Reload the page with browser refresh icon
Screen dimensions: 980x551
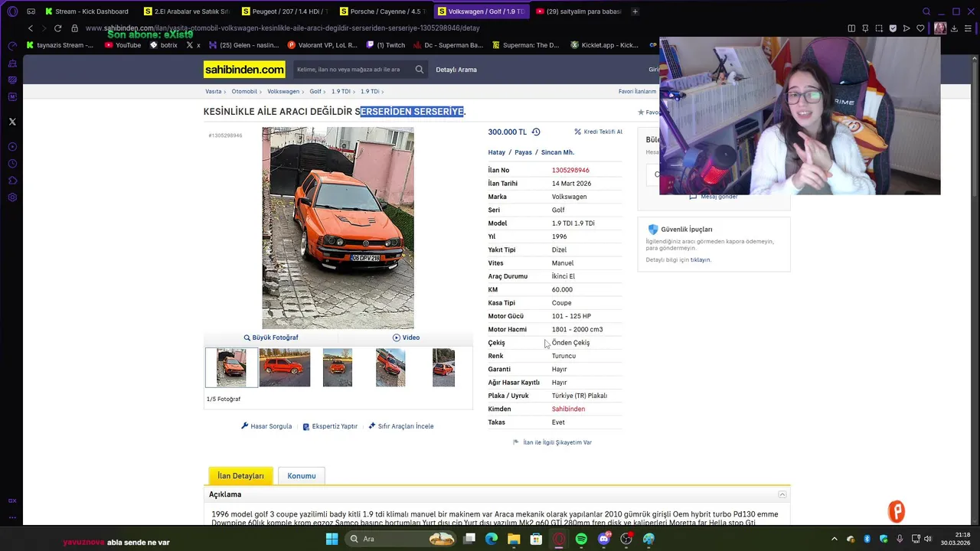click(57, 28)
